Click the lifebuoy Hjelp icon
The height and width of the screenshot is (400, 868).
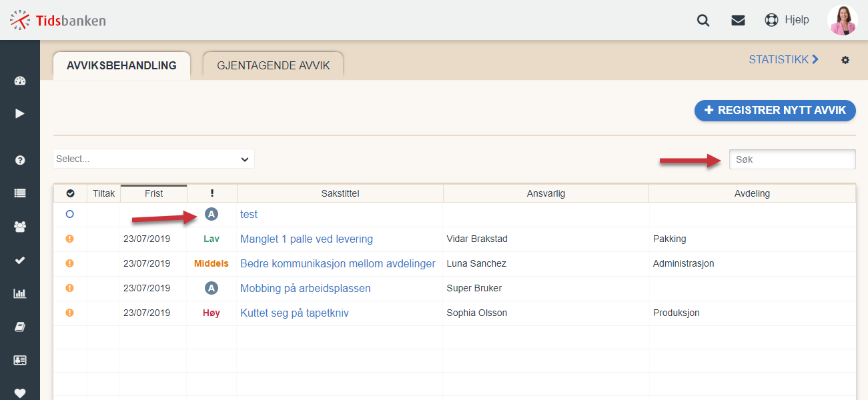coord(771,20)
